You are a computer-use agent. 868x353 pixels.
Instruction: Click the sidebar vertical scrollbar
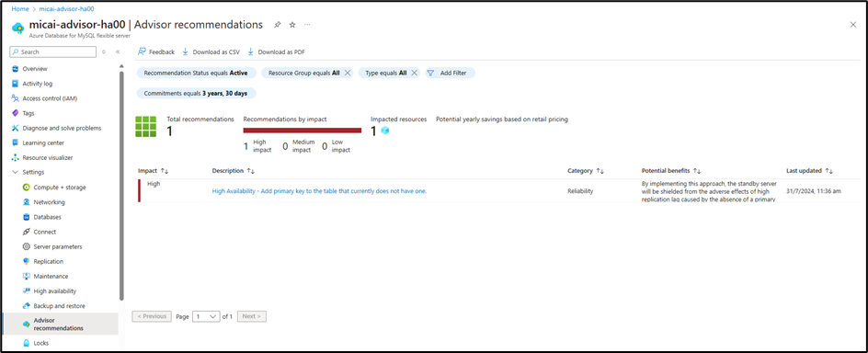click(x=121, y=186)
